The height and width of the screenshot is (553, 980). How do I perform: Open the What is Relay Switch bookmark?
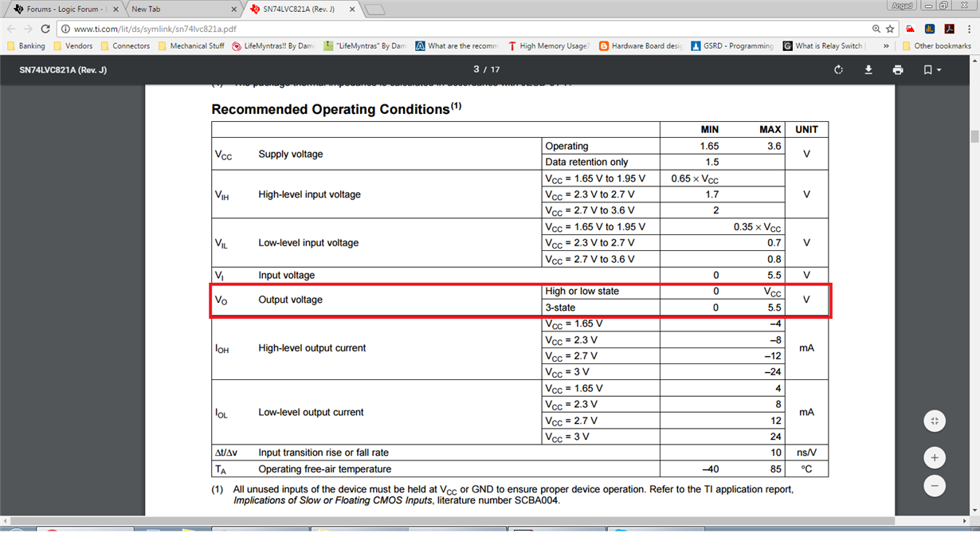824,46
